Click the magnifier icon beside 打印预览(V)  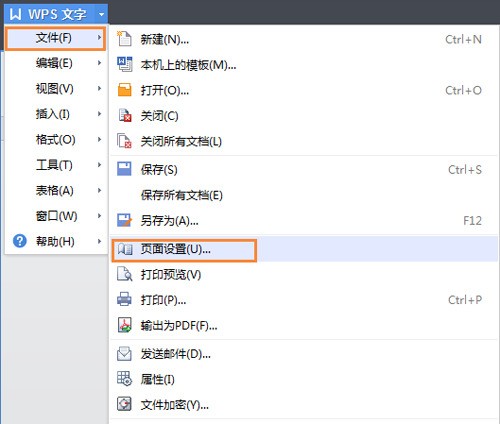point(124,274)
